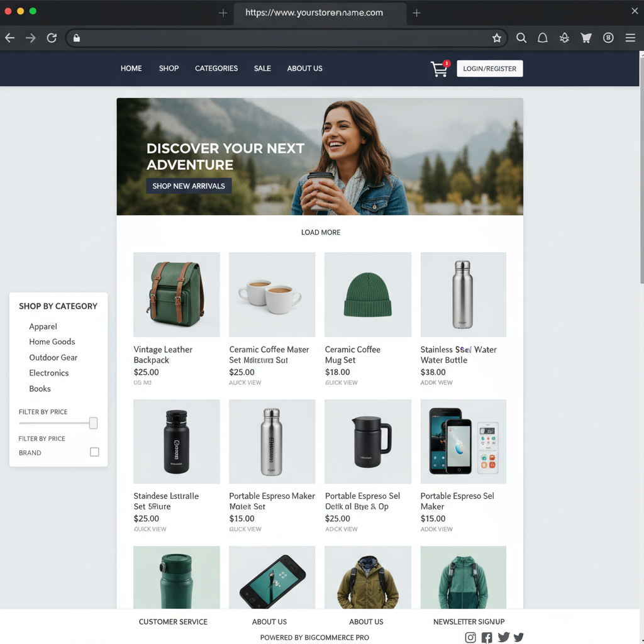The height and width of the screenshot is (644, 644).
Task: Open ABOUT US in the top navigation
Action: tap(304, 69)
